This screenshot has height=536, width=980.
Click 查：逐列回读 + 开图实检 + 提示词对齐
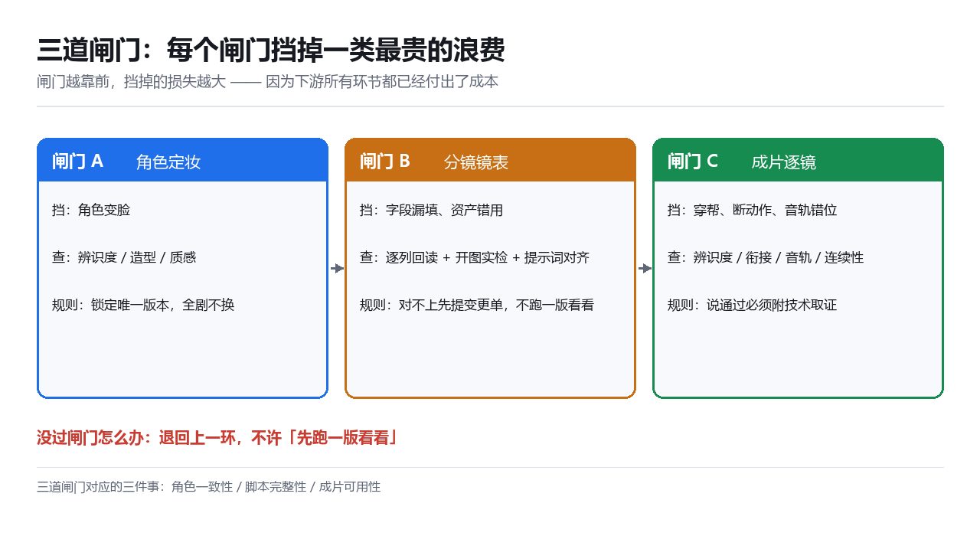(475, 257)
